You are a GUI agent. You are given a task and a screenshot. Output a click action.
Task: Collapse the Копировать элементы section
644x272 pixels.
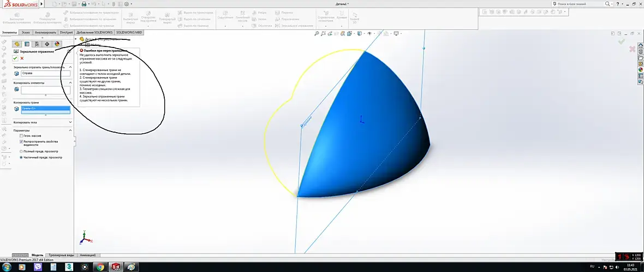pos(70,82)
